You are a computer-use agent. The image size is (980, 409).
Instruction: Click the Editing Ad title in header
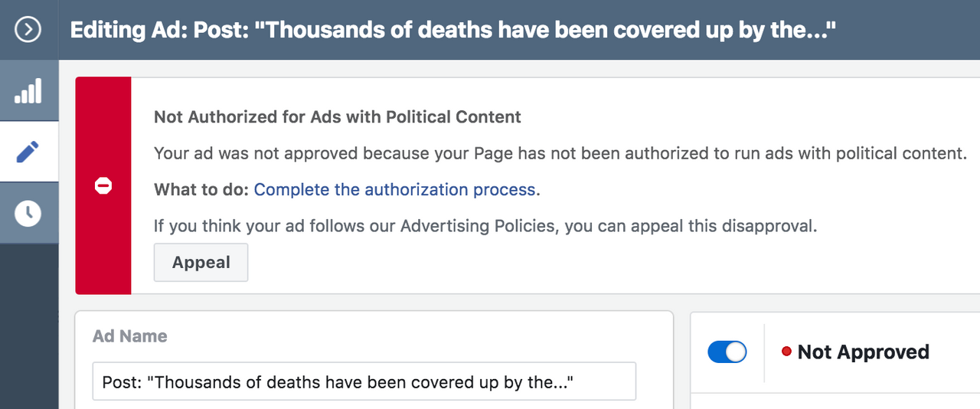pos(452,31)
